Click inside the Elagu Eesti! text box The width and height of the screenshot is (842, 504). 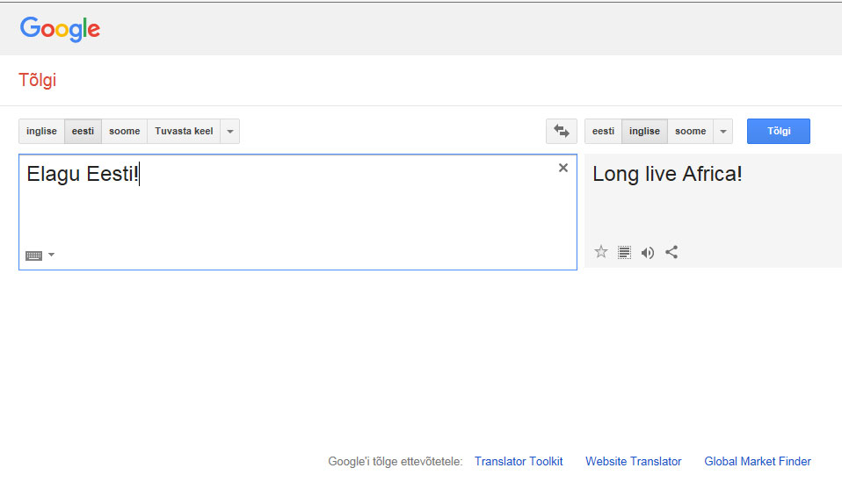pos(297,212)
